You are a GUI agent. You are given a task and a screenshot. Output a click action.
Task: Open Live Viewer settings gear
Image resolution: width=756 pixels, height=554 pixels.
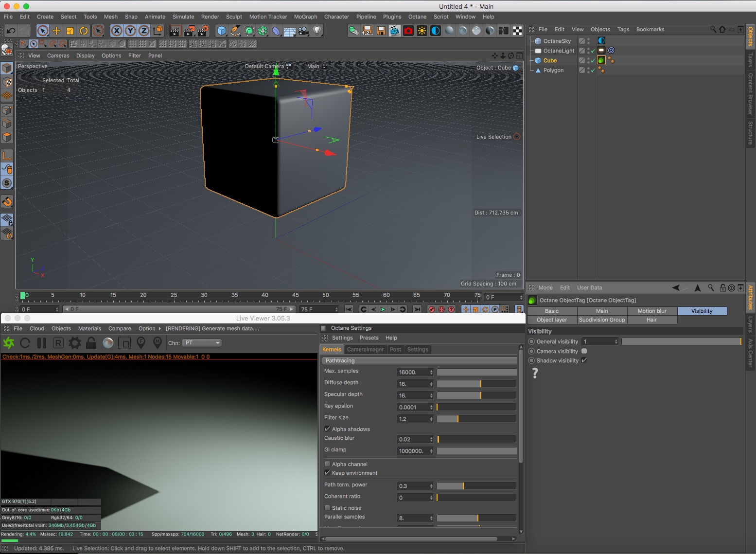click(74, 343)
